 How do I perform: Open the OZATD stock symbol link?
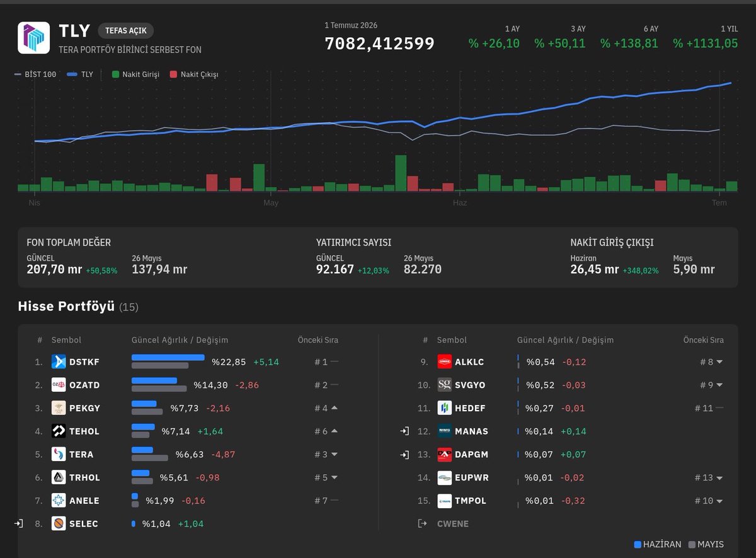(84, 385)
